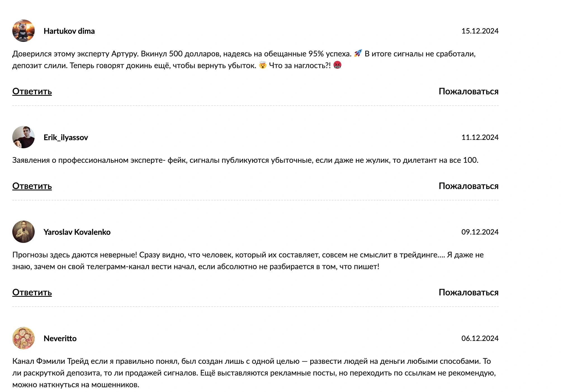Open the Hartukov dima username
The width and height of the screenshot is (563, 392).
(69, 31)
